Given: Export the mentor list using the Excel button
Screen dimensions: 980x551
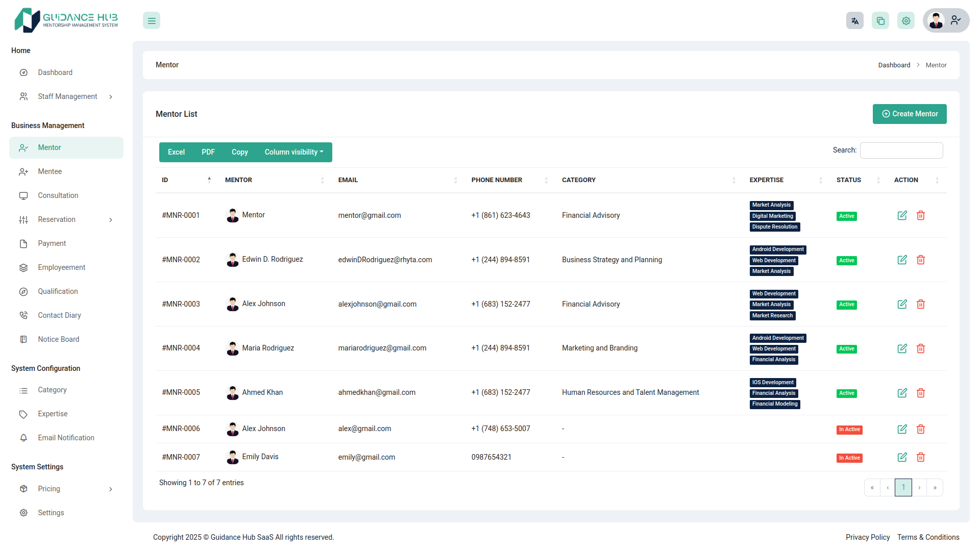Looking at the screenshot, I should point(176,152).
